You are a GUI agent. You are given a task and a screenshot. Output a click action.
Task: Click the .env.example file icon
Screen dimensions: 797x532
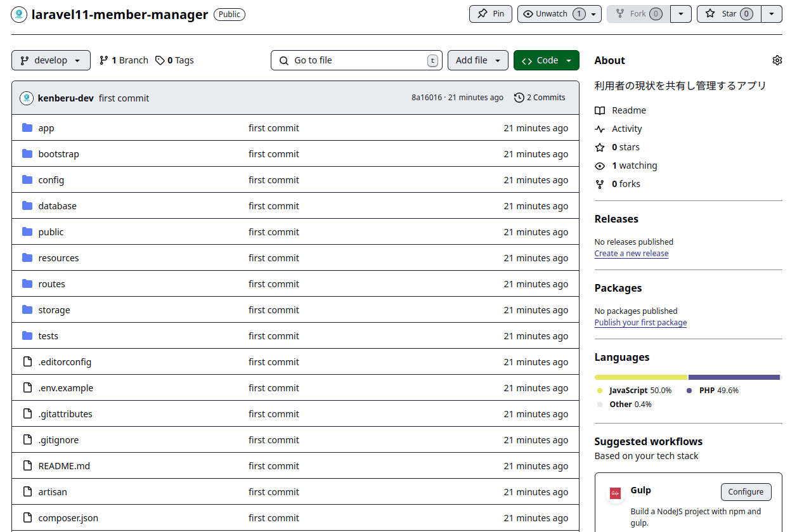tap(27, 387)
